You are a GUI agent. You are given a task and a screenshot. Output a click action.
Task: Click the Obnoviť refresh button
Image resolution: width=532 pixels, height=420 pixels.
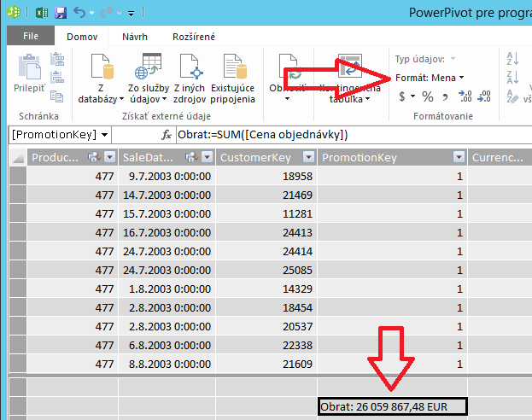click(x=287, y=79)
